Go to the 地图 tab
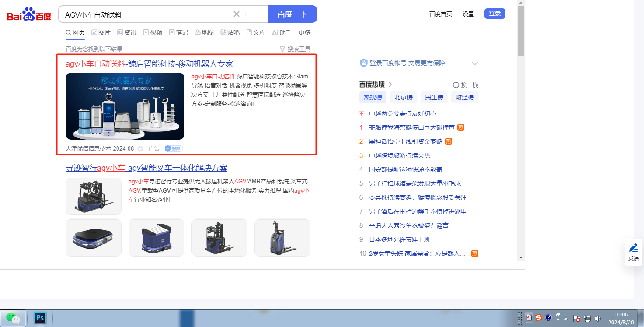Image resolution: width=644 pixels, height=327 pixels. [204, 32]
